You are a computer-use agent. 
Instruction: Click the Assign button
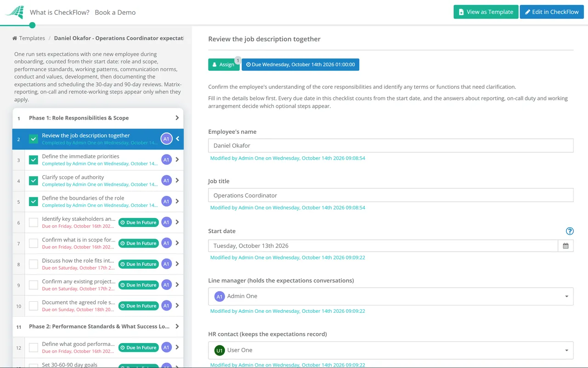click(x=224, y=64)
